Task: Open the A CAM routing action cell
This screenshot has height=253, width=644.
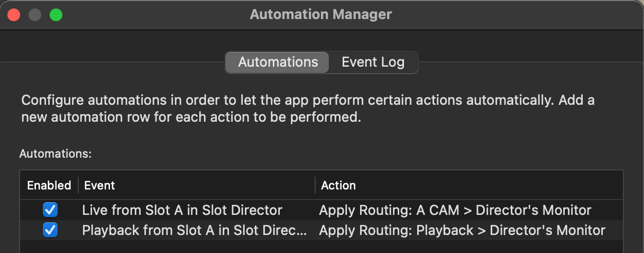Action: click(x=455, y=210)
